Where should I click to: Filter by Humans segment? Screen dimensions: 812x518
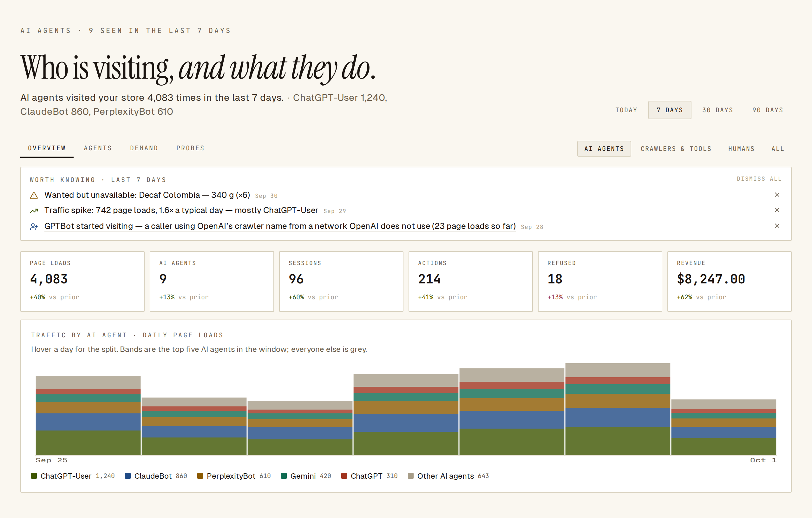pyautogui.click(x=741, y=149)
